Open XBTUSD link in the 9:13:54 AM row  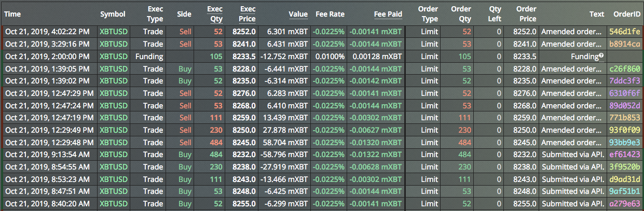coord(113,154)
